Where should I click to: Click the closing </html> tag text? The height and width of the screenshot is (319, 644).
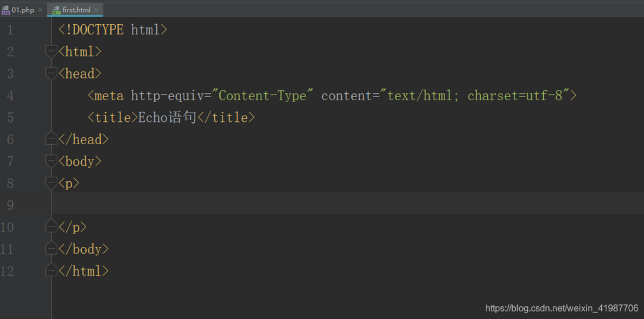(x=84, y=271)
